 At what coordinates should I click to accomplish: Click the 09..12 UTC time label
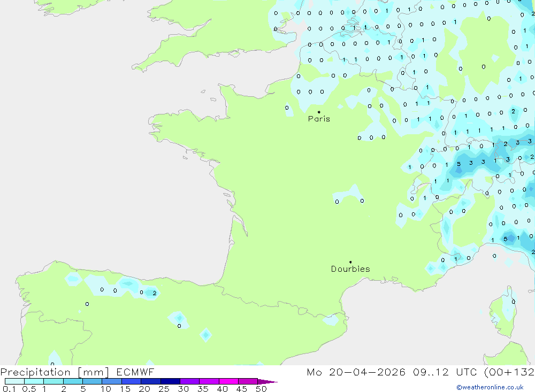click(x=445, y=372)
